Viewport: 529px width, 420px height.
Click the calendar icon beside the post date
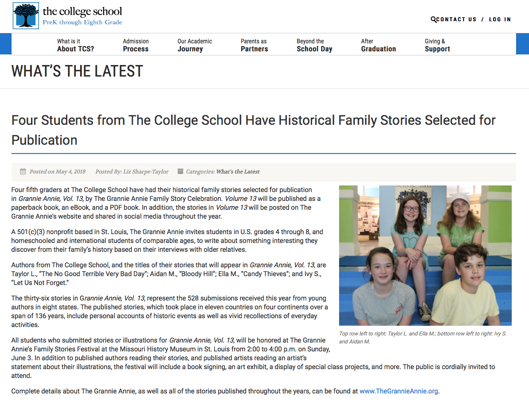pyautogui.click(x=23, y=171)
